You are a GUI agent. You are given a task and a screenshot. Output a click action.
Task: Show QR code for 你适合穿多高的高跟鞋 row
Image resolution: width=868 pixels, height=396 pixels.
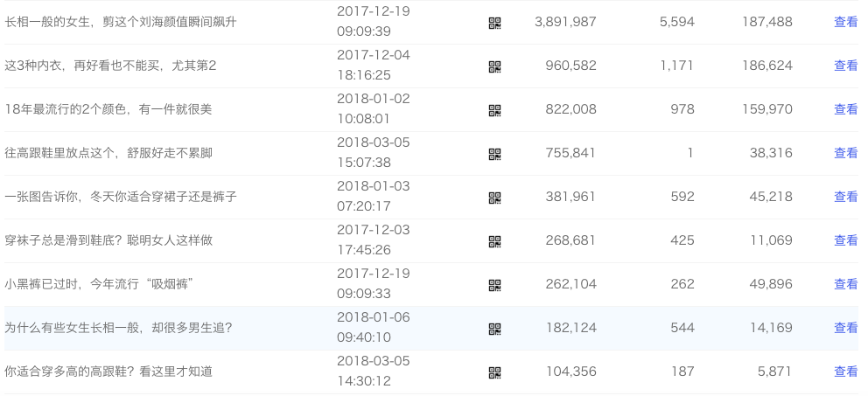[494, 372]
